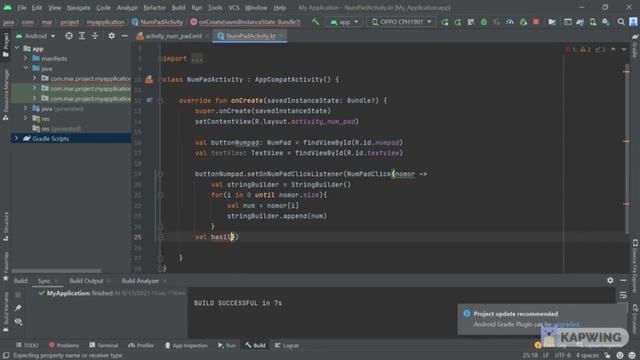This screenshot has height=360, width=640.
Task: Hide the Build tool window
Action: point(623,280)
